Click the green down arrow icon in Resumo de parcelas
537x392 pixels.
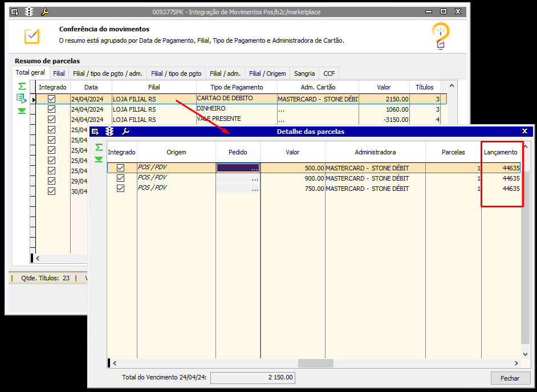click(x=22, y=111)
